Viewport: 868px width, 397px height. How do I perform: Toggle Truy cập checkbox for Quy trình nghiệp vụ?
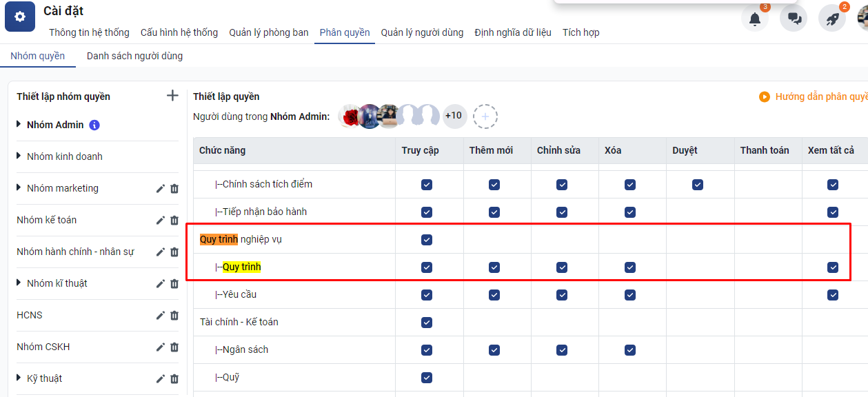click(x=427, y=239)
